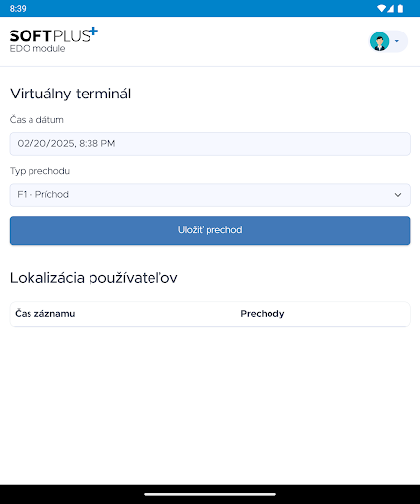The width and height of the screenshot is (420, 504).
Task: Tap the Lokalizácia používateľov heading
Action: [x=93, y=278]
